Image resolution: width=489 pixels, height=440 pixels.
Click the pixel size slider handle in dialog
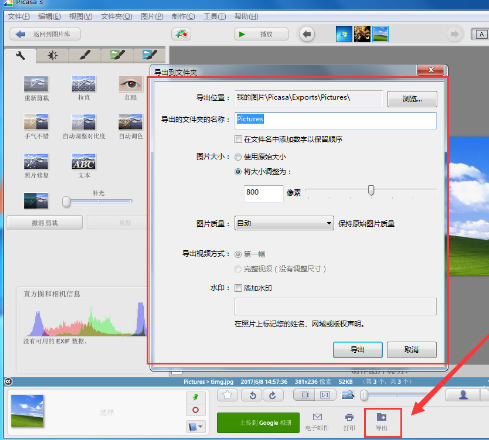[x=371, y=190]
